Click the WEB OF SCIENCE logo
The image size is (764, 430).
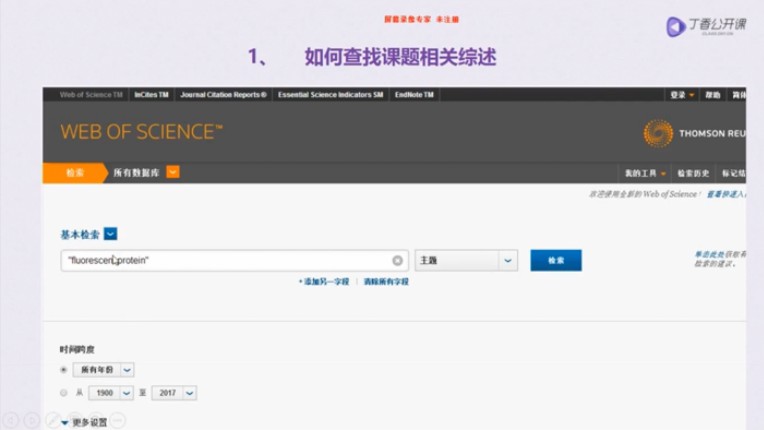(x=141, y=132)
